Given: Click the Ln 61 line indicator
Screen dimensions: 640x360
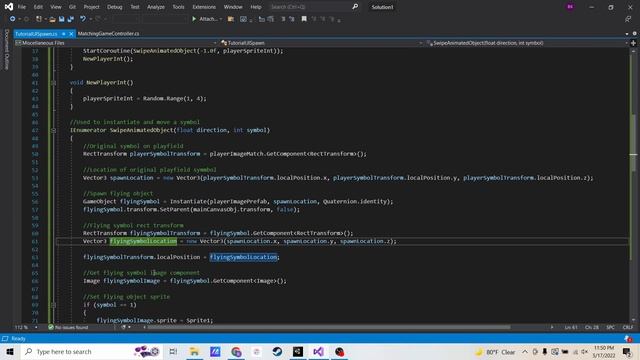Looking at the screenshot, I should tap(571, 327).
